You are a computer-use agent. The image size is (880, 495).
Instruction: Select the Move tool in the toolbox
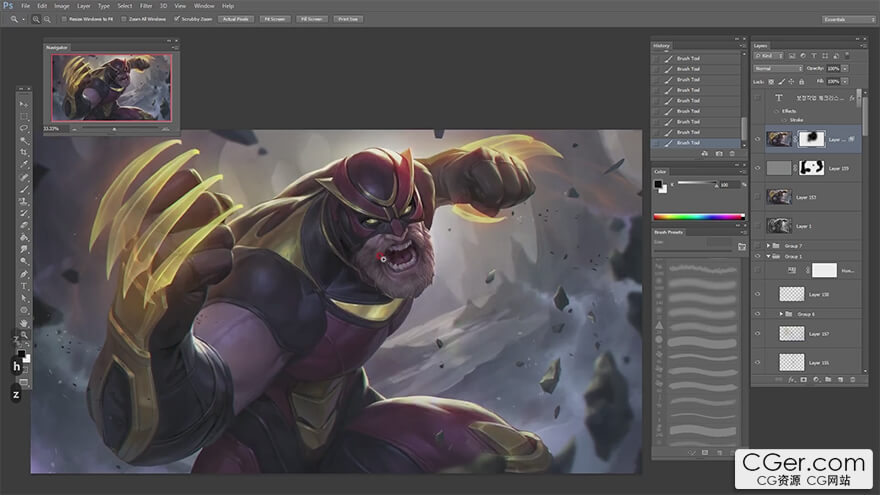point(24,104)
